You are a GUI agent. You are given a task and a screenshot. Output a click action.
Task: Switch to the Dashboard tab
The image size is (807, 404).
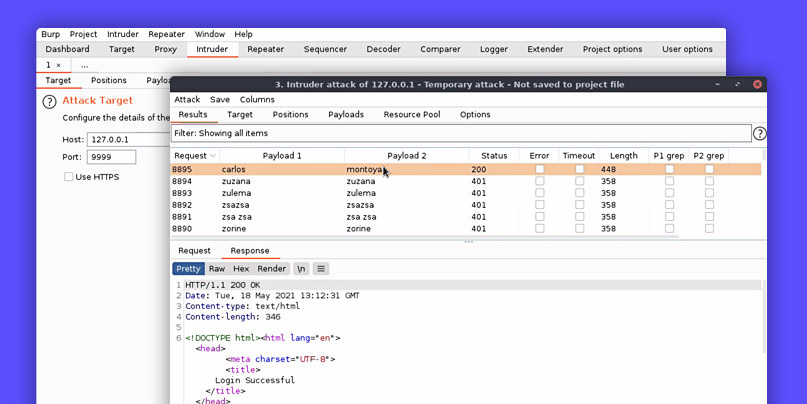pyautogui.click(x=67, y=49)
